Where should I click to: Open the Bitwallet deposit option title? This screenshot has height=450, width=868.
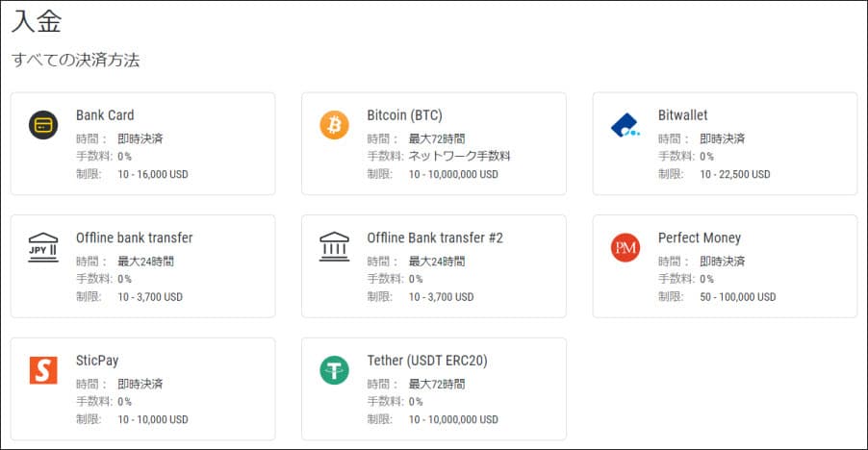pos(682,115)
